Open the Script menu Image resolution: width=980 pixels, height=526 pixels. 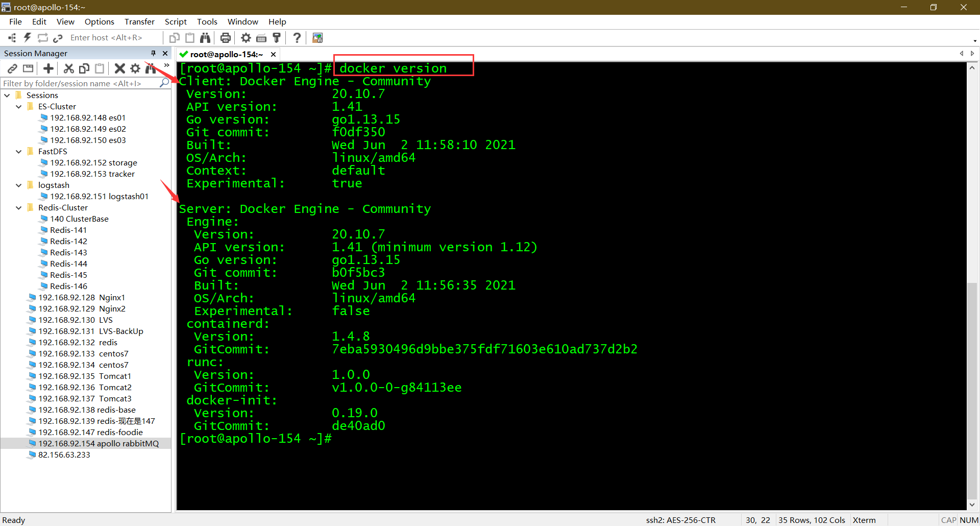point(176,21)
